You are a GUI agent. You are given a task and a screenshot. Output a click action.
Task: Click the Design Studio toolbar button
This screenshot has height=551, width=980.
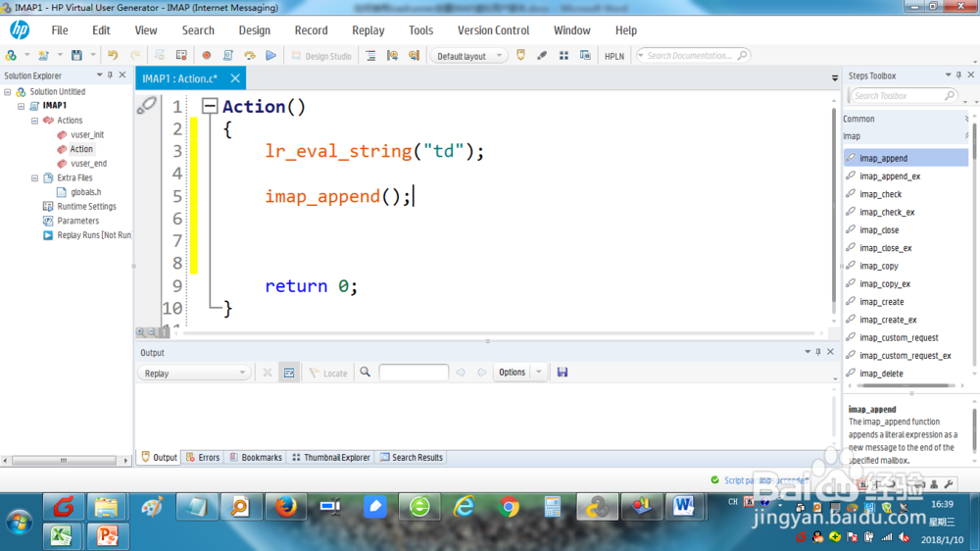pos(321,56)
